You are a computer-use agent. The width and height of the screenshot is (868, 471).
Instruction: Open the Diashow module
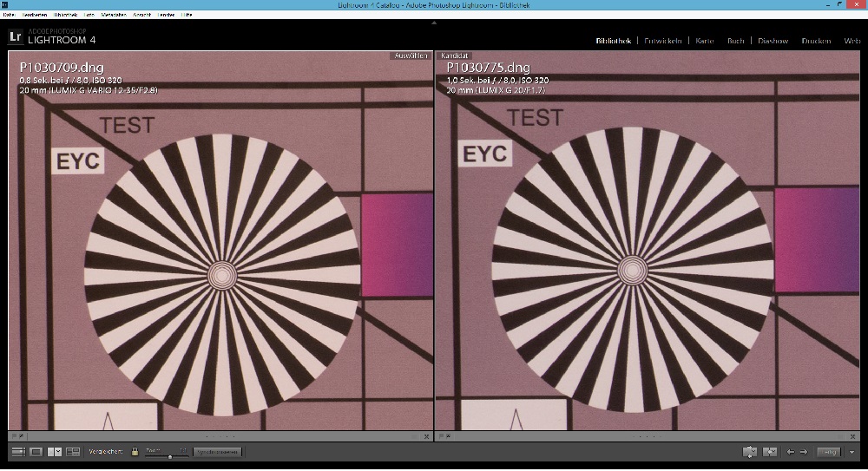(773, 41)
